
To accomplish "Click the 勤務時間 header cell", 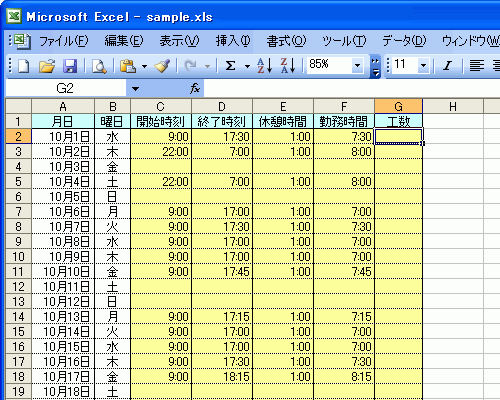I will point(344,121).
